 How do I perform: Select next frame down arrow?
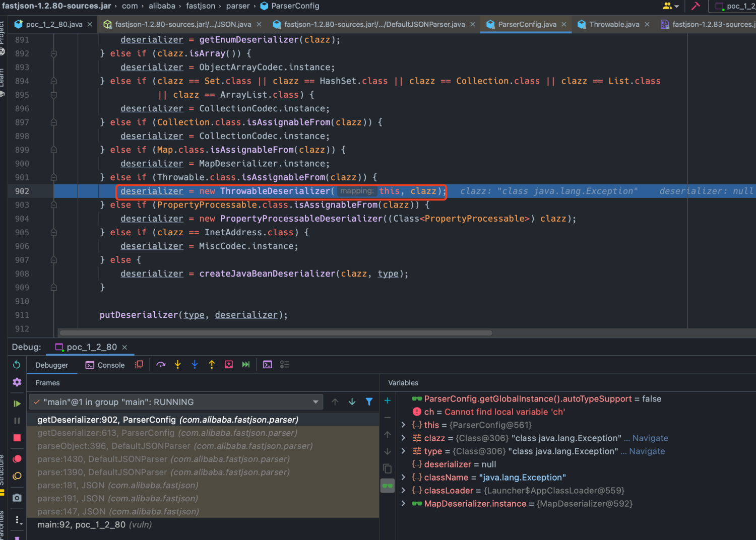[352, 401]
